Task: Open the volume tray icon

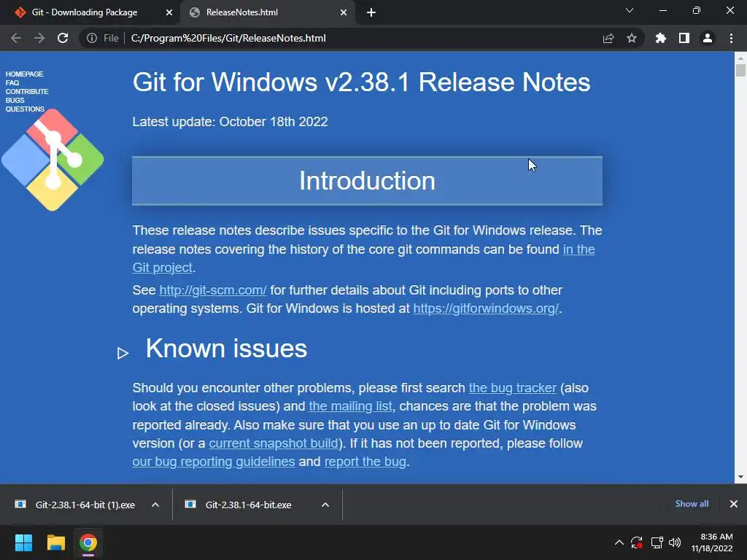Action: click(x=675, y=542)
